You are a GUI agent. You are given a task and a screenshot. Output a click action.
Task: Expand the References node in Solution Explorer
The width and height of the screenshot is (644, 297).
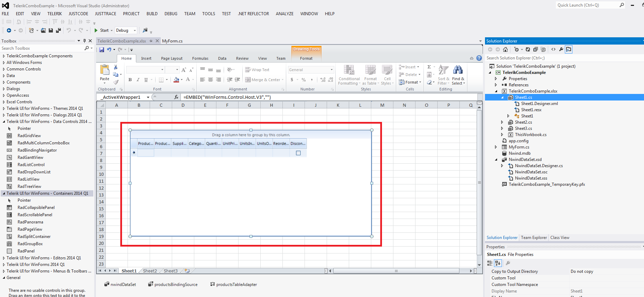pyautogui.click(x=496, y=85)
